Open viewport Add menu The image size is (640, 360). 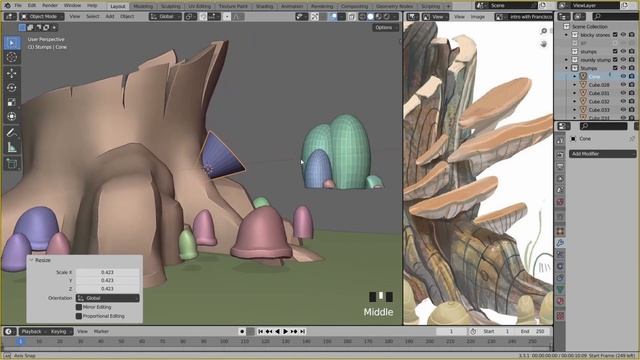(x=110, y=17)
